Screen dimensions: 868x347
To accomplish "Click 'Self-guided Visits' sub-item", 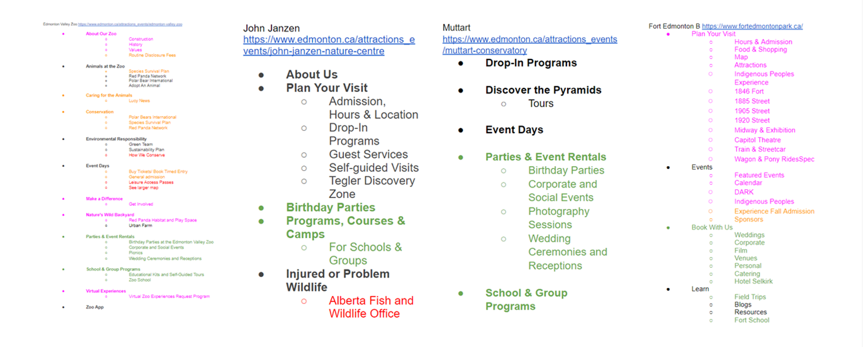I will [374, 168].
